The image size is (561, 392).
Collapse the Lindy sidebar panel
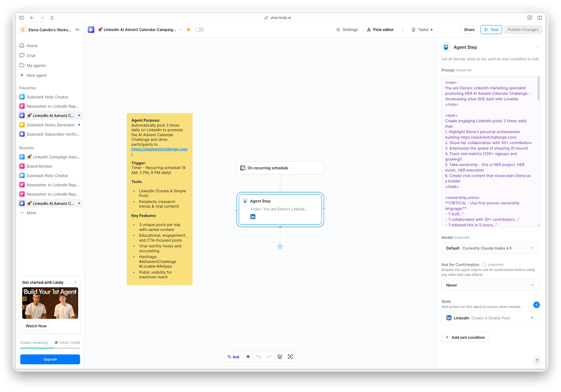coord(78,30)
